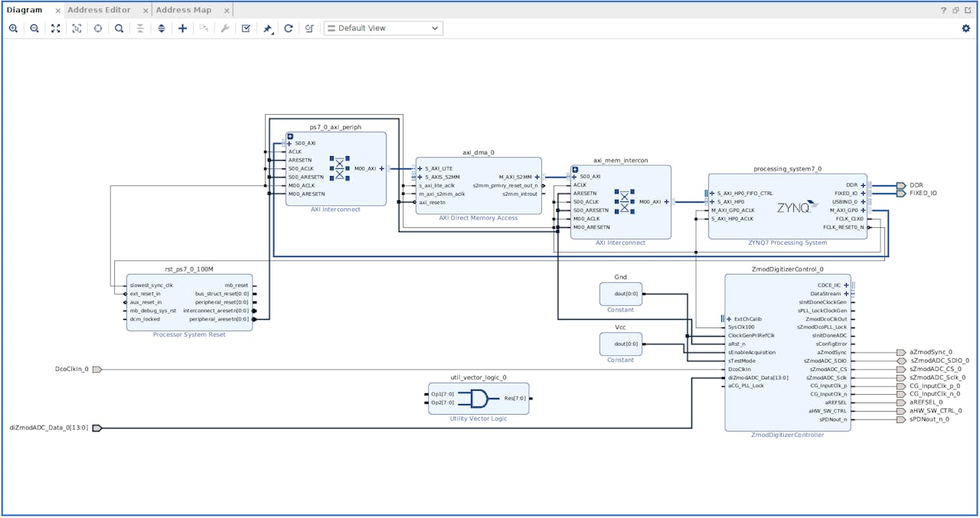Open the diagram search magnifier tool

(x=119, y=28)
